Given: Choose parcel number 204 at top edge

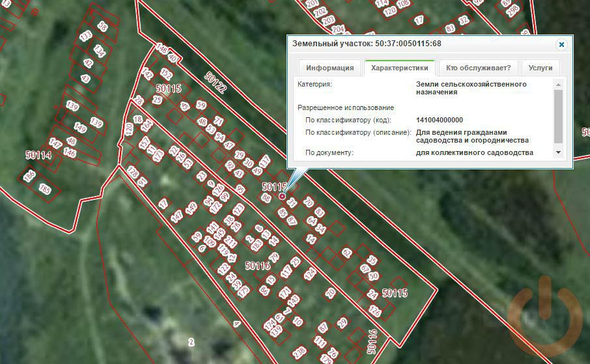Looking at the screenshot, I should tap(338, 29).
